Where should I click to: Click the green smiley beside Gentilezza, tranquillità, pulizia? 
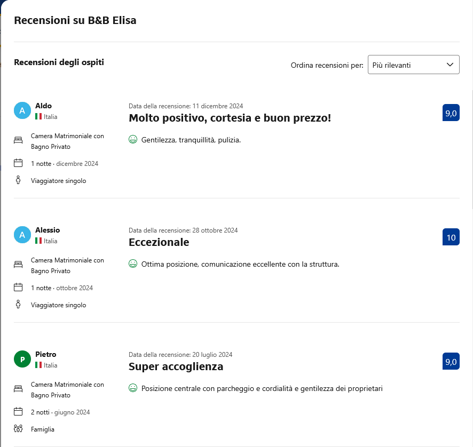click(x=133, y=139)
